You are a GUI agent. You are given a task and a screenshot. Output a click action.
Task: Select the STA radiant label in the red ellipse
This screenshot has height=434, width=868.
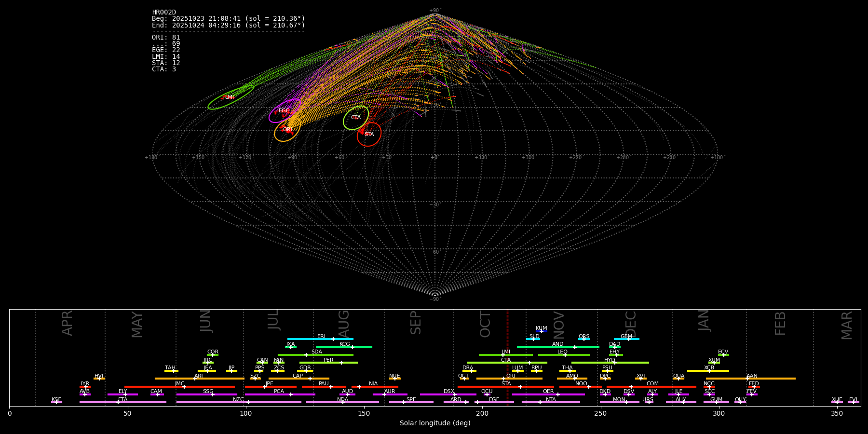[369, 135]
